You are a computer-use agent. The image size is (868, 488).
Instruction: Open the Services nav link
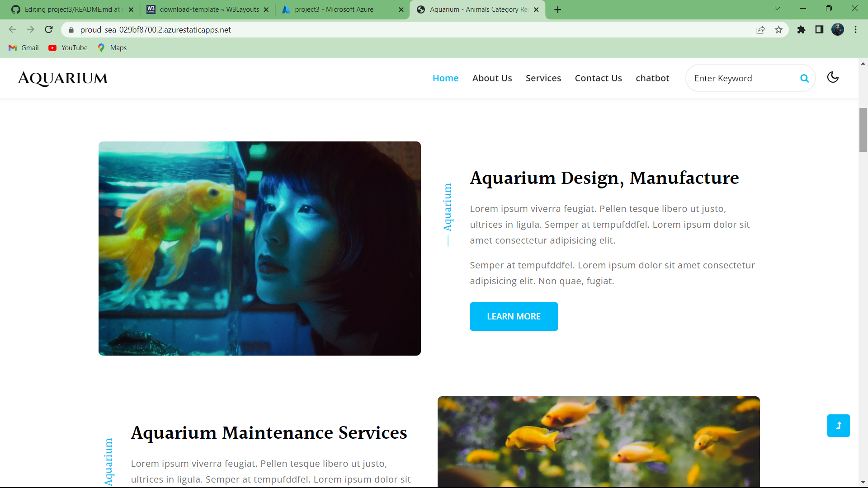click(x=543, y=78)
